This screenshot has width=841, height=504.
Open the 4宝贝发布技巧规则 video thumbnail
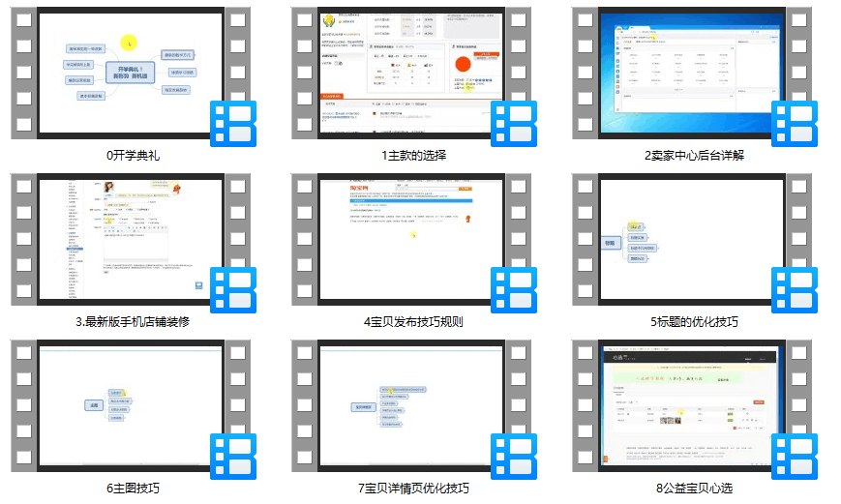point(411,239)
